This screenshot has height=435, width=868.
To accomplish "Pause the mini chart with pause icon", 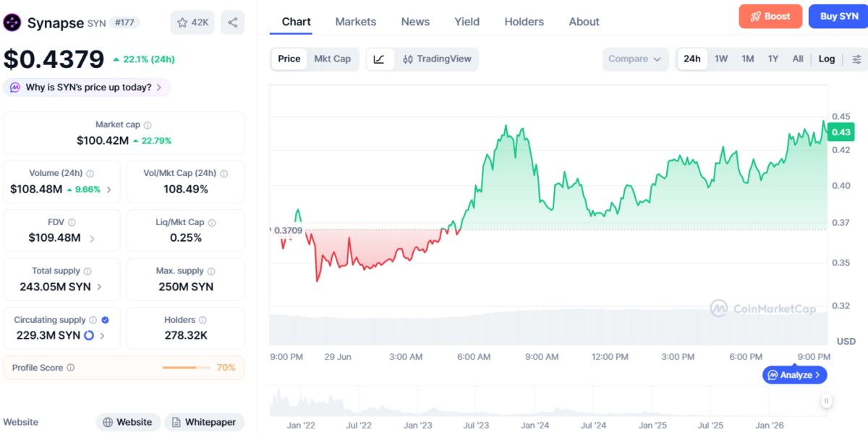I will click(x=826, y=400).
